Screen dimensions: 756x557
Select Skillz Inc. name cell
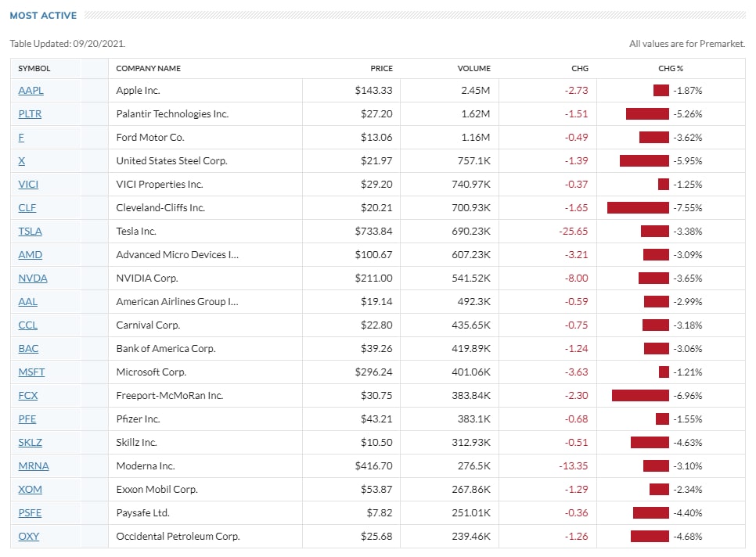coord(136,442)
